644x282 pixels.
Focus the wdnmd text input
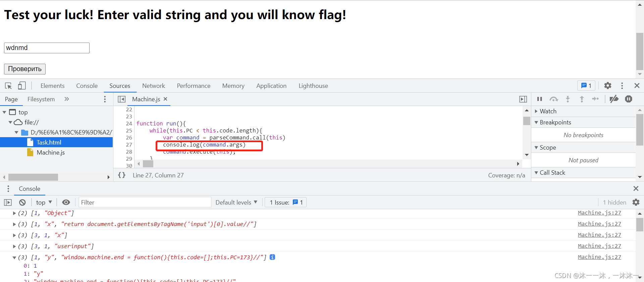point(47,48)
